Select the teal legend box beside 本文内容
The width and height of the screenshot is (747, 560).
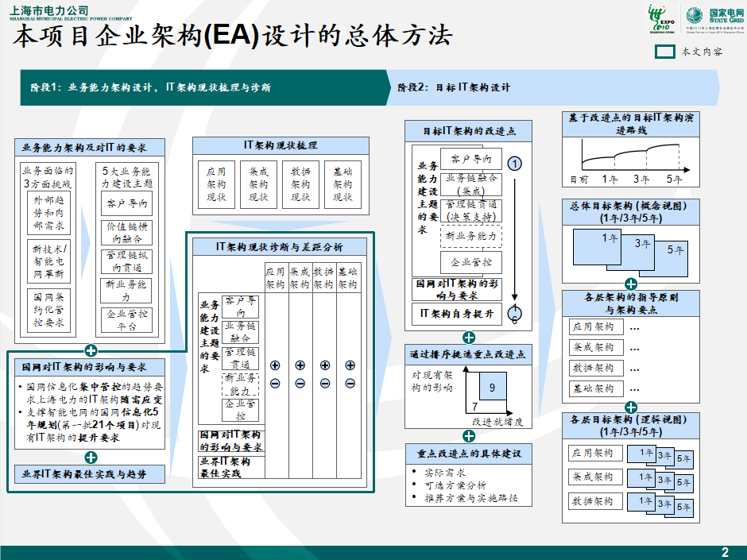tap(665, 52)
